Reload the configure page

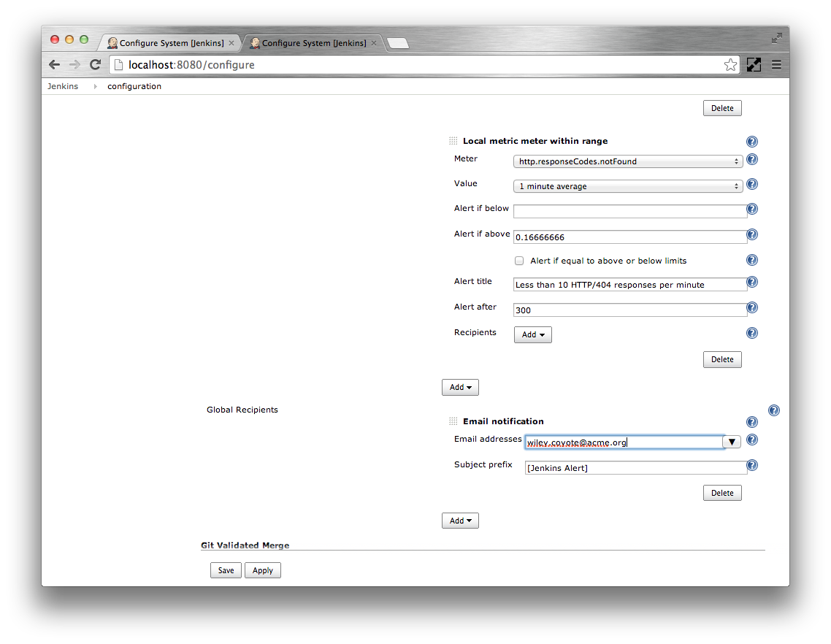[96, 65]
